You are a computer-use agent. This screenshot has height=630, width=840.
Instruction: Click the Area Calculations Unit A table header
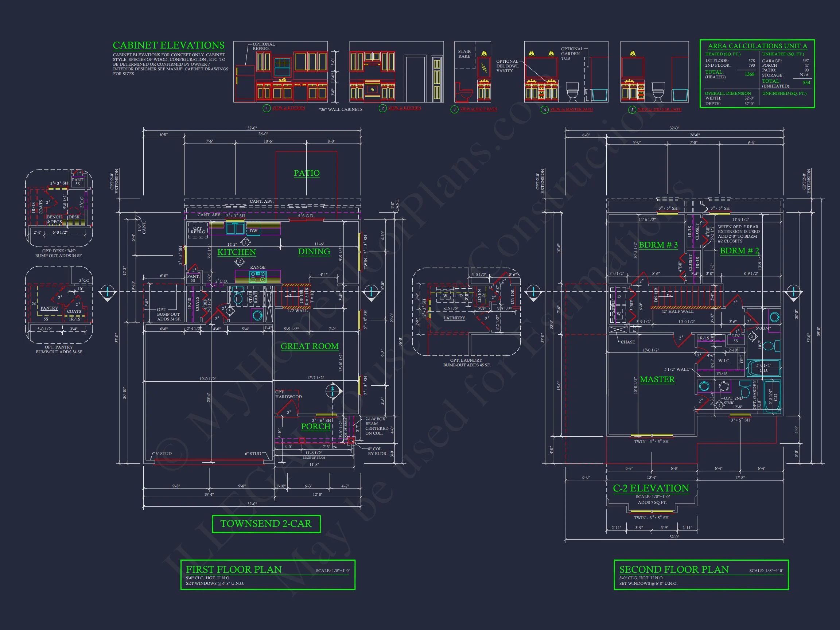[757, 46]
